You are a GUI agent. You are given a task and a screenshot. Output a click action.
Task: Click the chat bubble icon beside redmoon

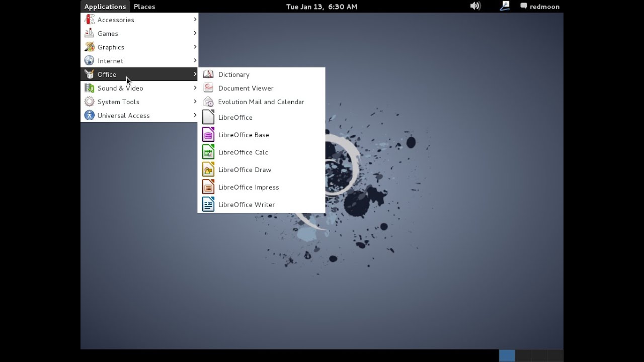click(524, 7)
